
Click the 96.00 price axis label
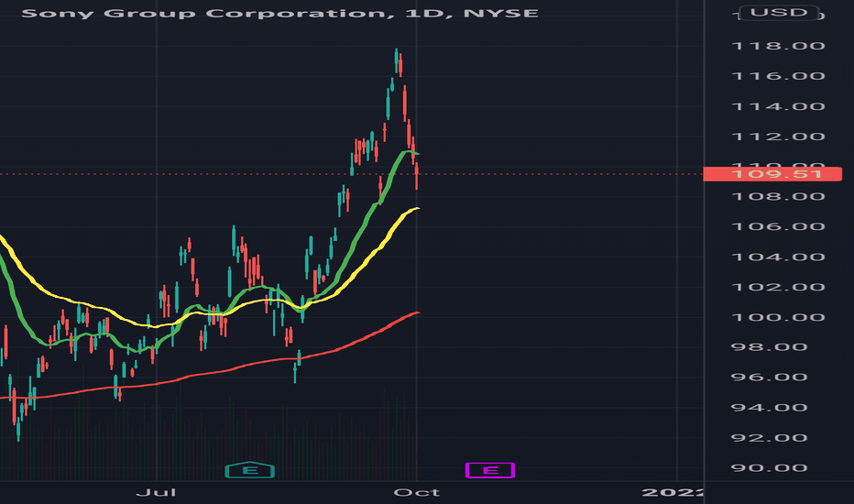pos(769,377)
